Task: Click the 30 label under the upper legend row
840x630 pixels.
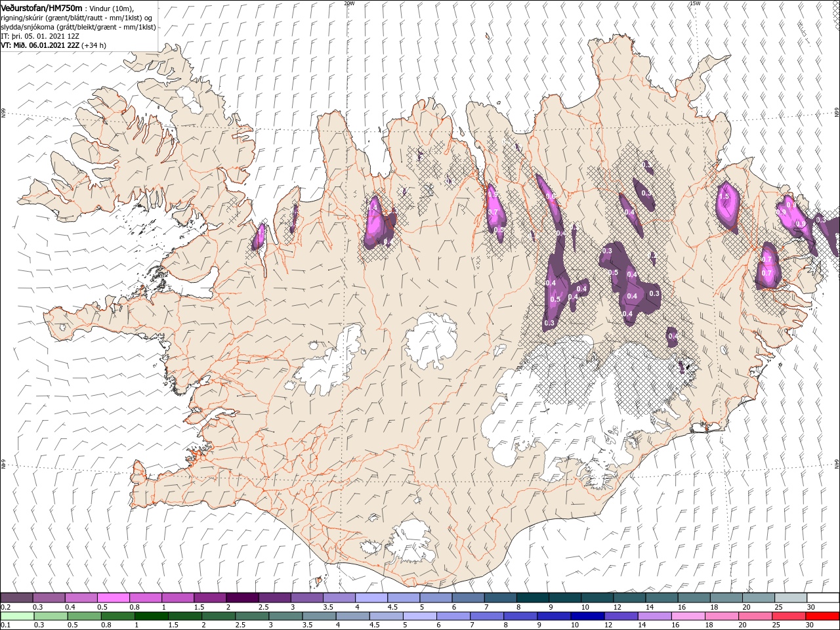Action: tap(810, 607)
